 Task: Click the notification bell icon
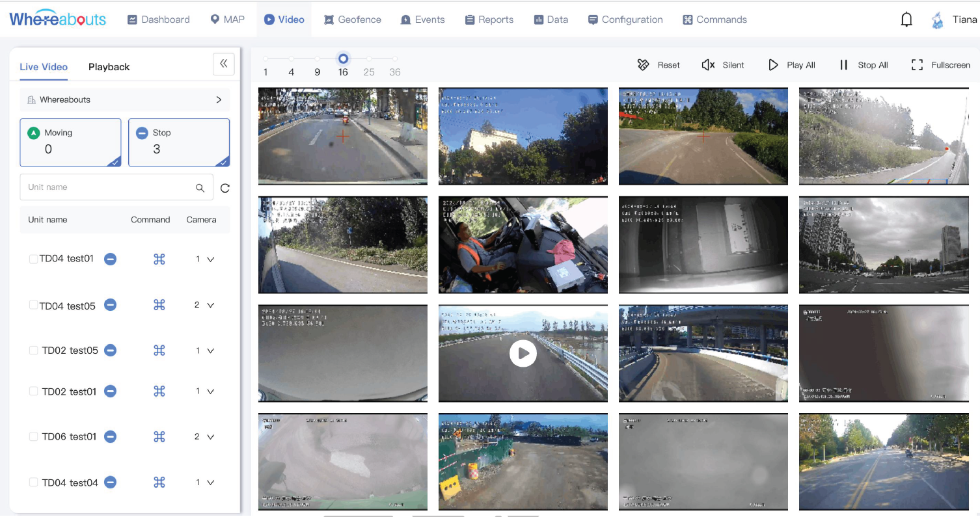click(906, 20)
